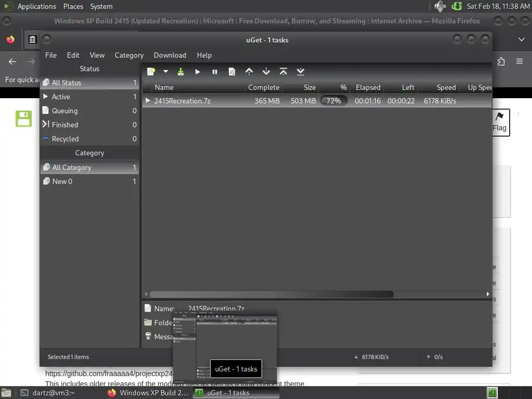Click the 00:00:22 time left value
Viewport: 532px width, 399px height.
point(401,101)
